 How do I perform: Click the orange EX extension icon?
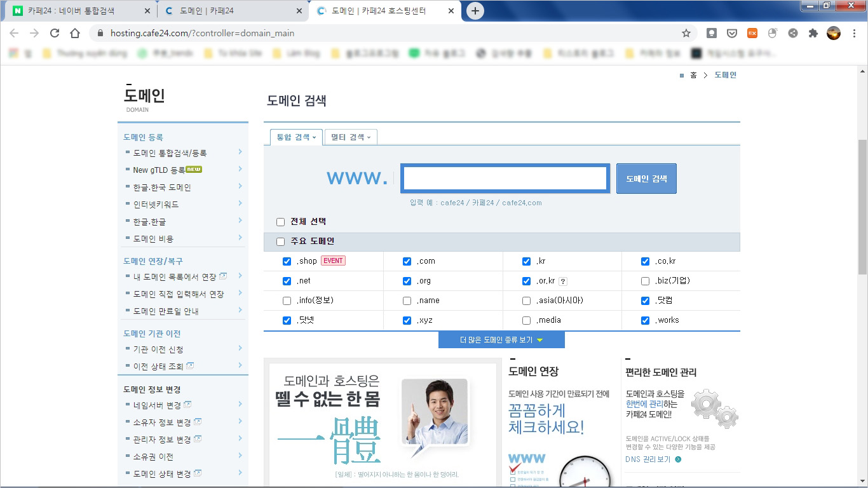pyautogui.click(x=752, y=33)
